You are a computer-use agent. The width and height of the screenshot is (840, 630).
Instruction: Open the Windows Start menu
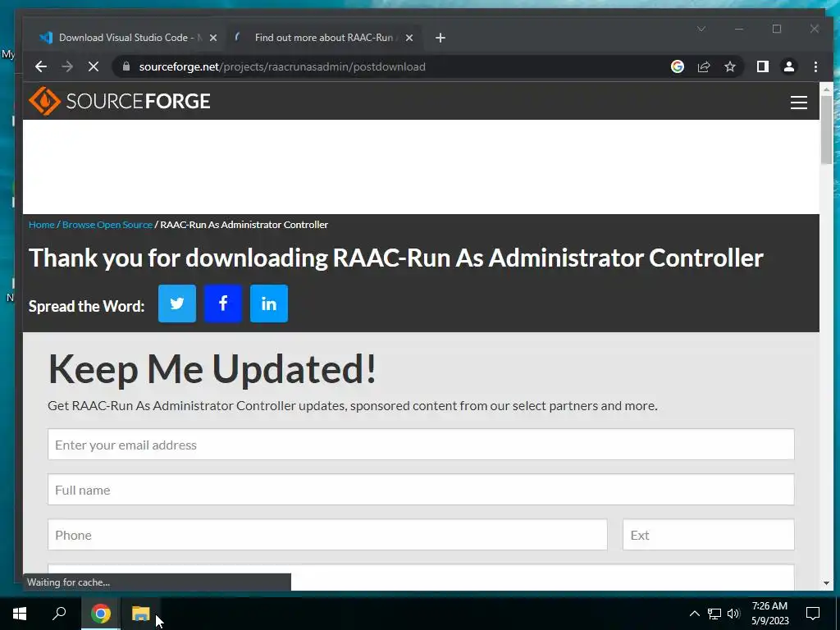[20, 613]
